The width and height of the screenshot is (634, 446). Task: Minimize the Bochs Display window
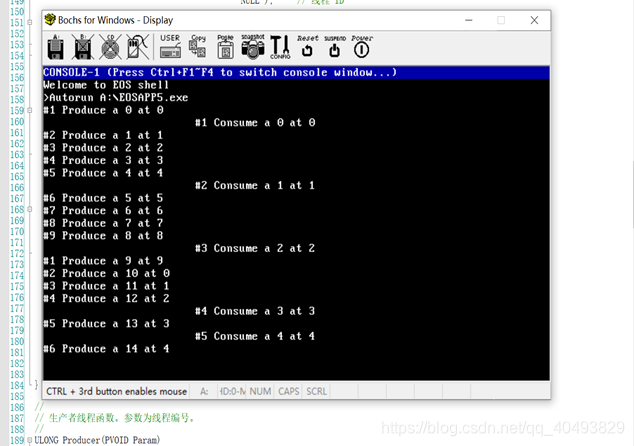coord(469,20)
